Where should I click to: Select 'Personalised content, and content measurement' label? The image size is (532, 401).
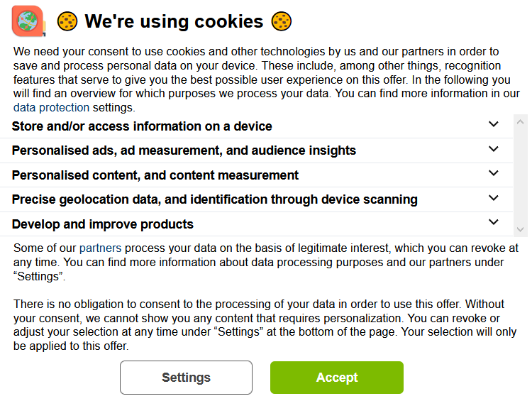[155, 175]
